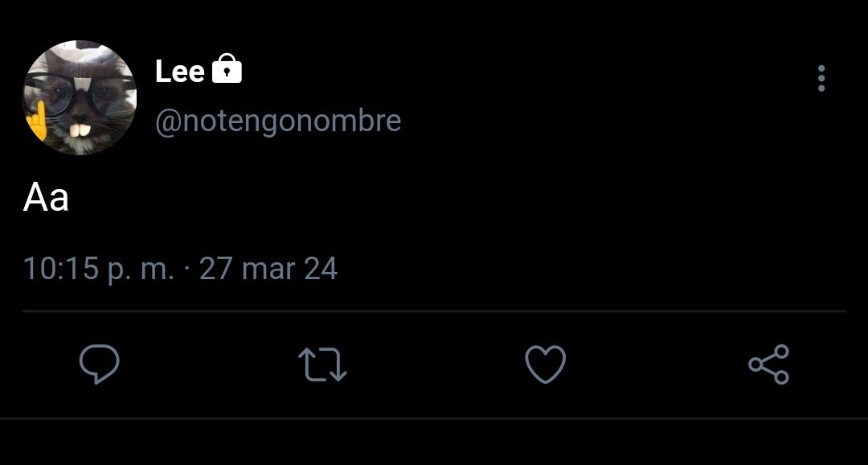Click the cat's buck teeth in the avatar
This screenshot has height=465, width=868.
80,131
